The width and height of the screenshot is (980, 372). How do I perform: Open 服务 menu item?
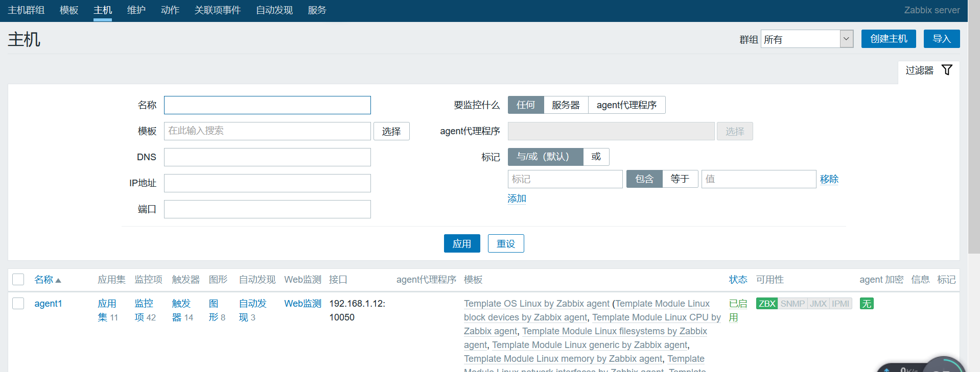pos(317,10)
